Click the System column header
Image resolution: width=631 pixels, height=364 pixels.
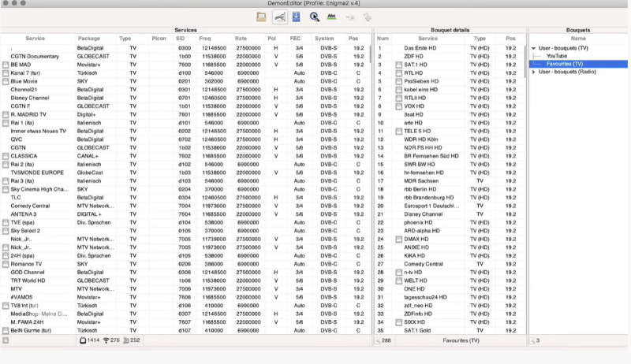[x=324, y=38]
